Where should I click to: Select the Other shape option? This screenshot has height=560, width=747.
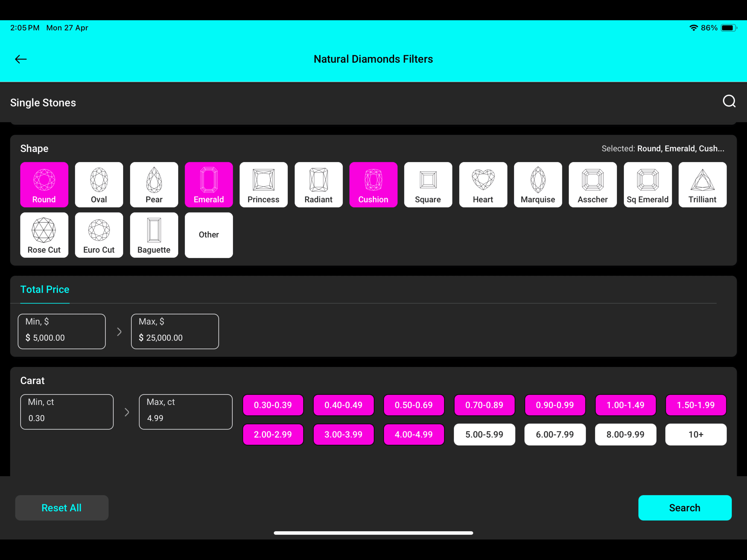click(x=209, y=235)
